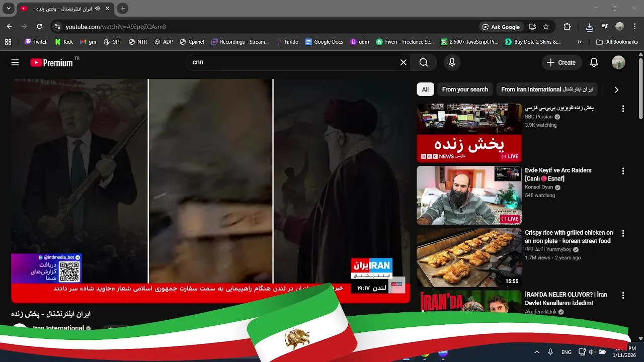
Task: Open the Google Docs bookmark
Action: [x=324, y=42]
